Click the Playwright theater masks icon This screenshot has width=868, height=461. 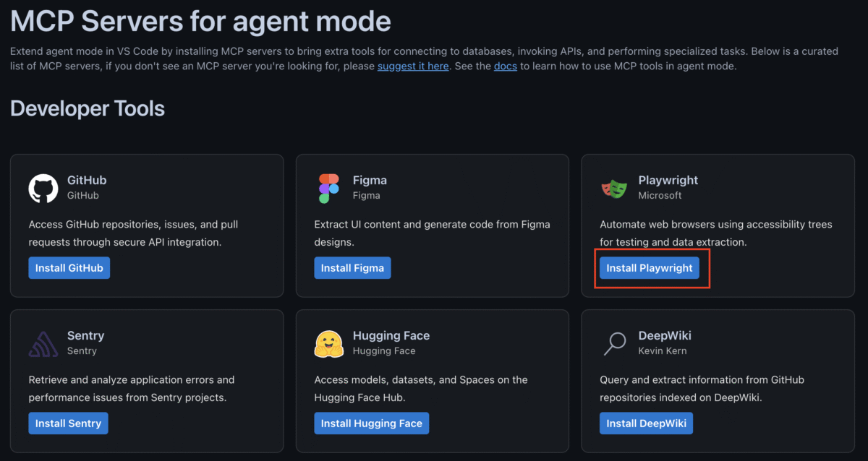614,189
